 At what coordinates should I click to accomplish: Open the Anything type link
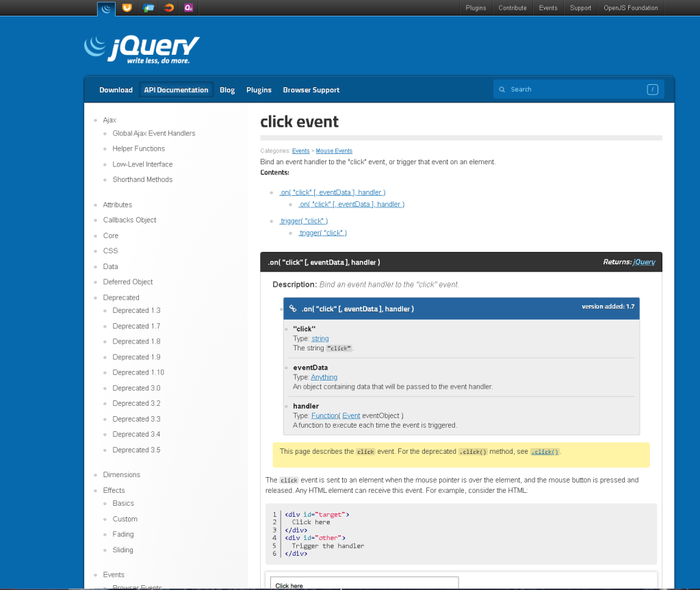point(324,377)
